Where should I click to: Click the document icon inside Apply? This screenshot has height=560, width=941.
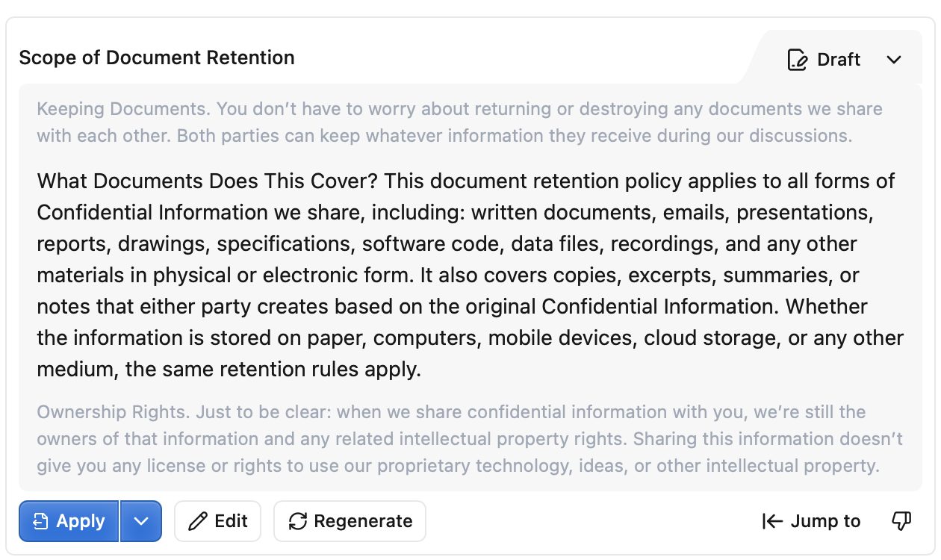[40, 521]
